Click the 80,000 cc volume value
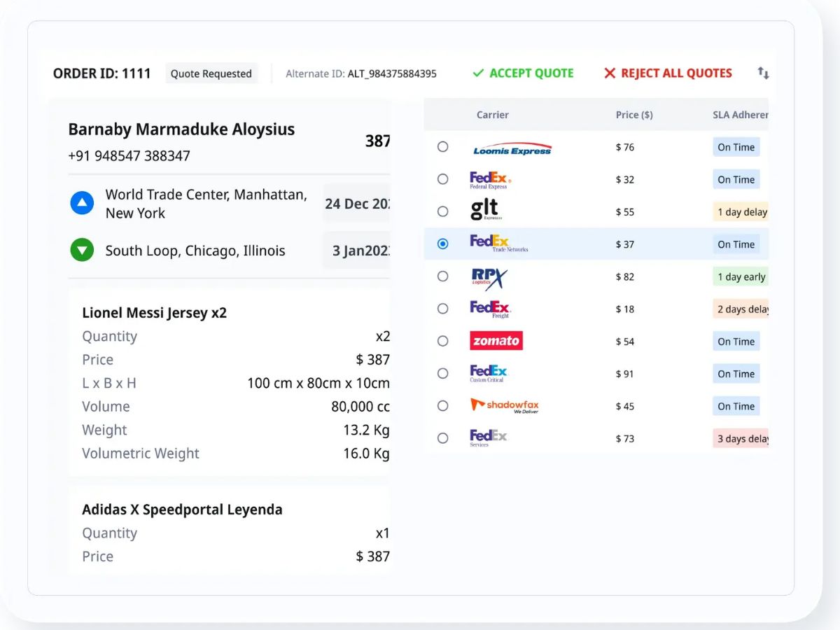Screen dimensions: 840x630 point(360,407)
